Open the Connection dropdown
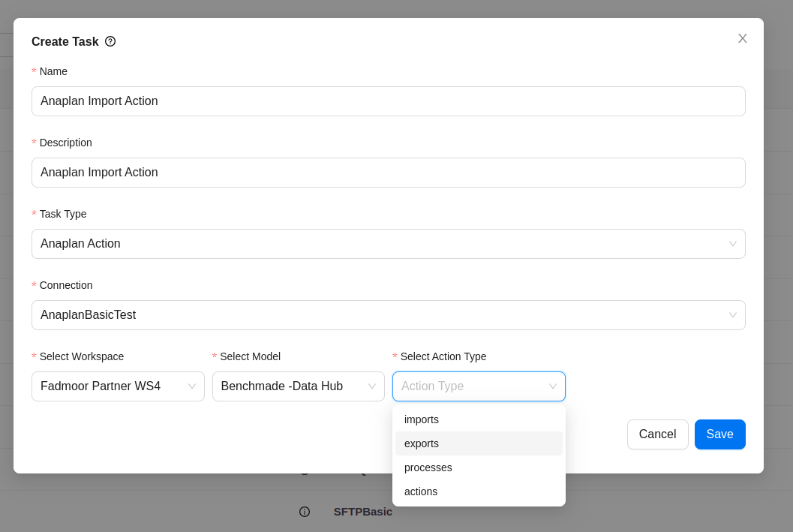The width and height of the screenshot is (793, 532). [388, 315]
